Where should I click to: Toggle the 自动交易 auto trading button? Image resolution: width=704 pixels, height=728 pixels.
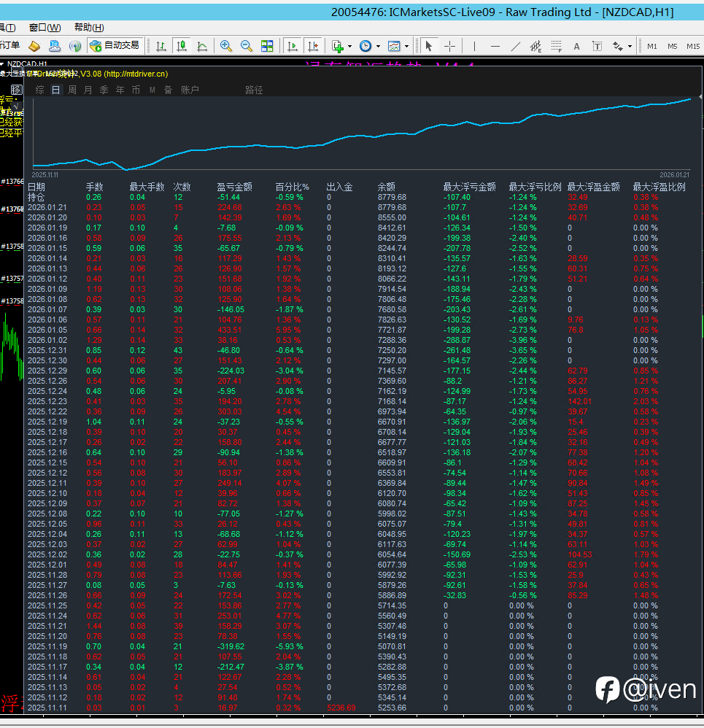(115, 45)
